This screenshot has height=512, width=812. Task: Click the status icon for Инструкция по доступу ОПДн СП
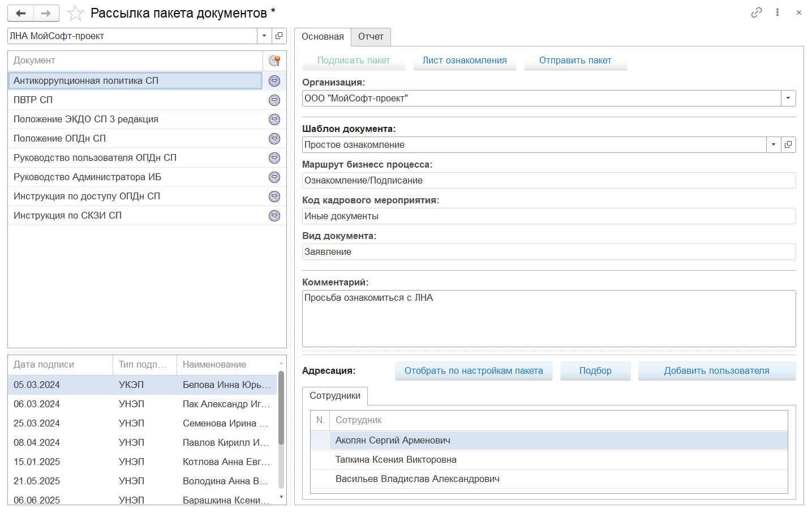274,197
